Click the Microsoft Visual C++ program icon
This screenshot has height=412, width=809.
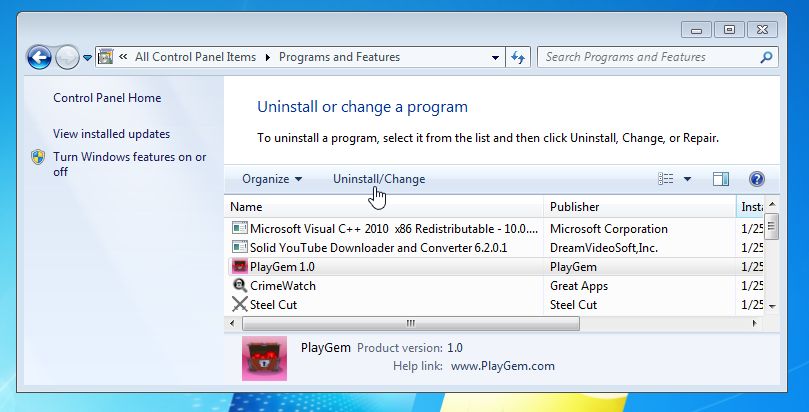[239, 228]
